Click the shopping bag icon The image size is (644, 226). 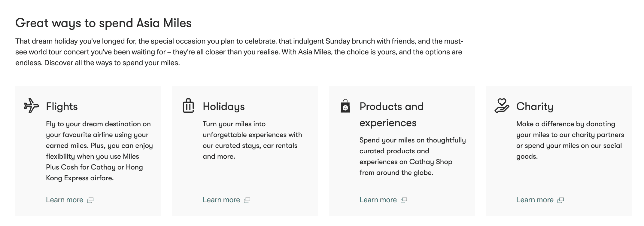click(x=345, y=106)
